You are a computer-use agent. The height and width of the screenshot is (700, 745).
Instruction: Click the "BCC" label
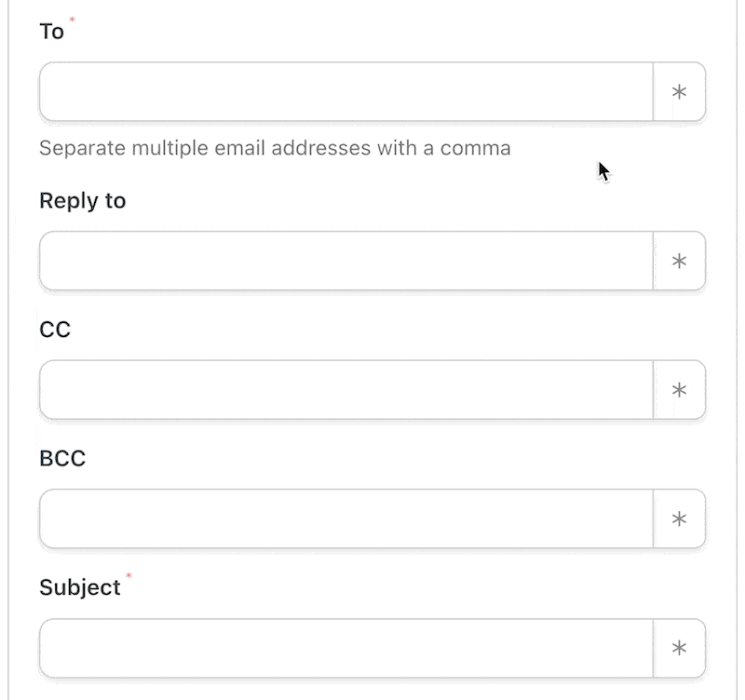pos(62,459)
